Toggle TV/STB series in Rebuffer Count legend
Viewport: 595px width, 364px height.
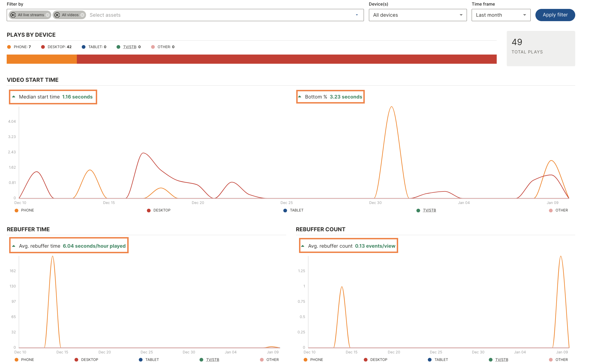pyautogui.click(x=498, y=360)
